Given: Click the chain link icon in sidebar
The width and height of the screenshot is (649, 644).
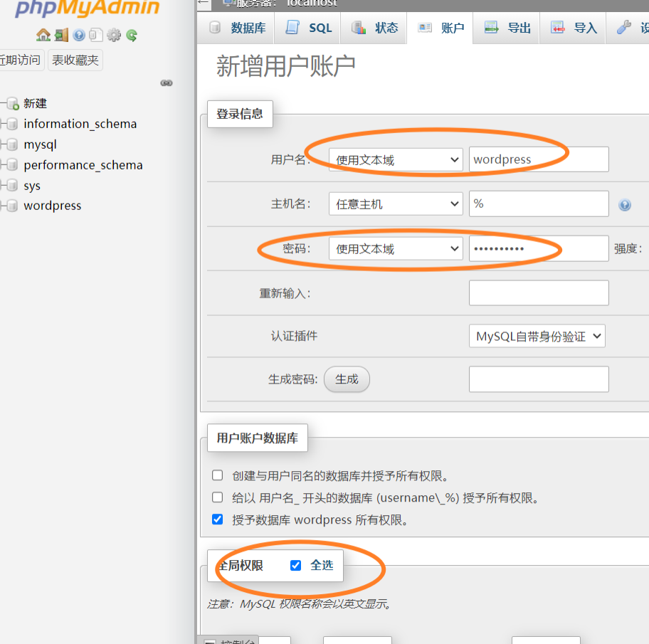Looking at the screenshot, I should pyautogui.click(x=167, y=83).
